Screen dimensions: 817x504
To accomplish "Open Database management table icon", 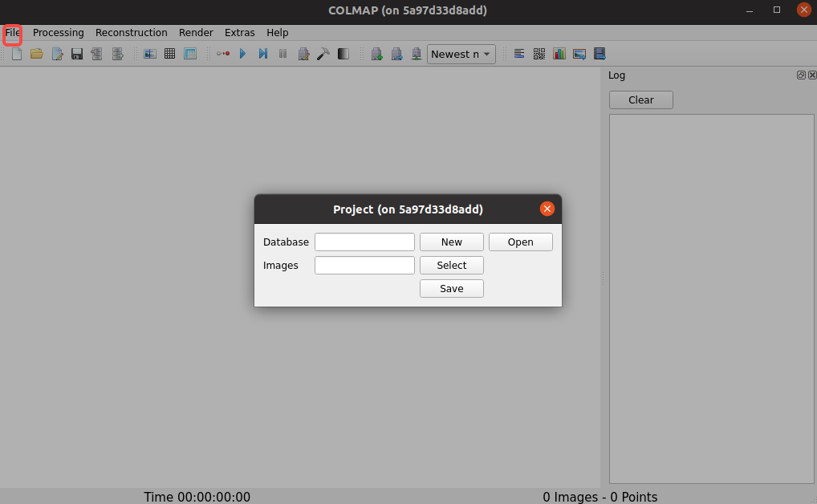I will pyautogui.click(x=190, y=54).
